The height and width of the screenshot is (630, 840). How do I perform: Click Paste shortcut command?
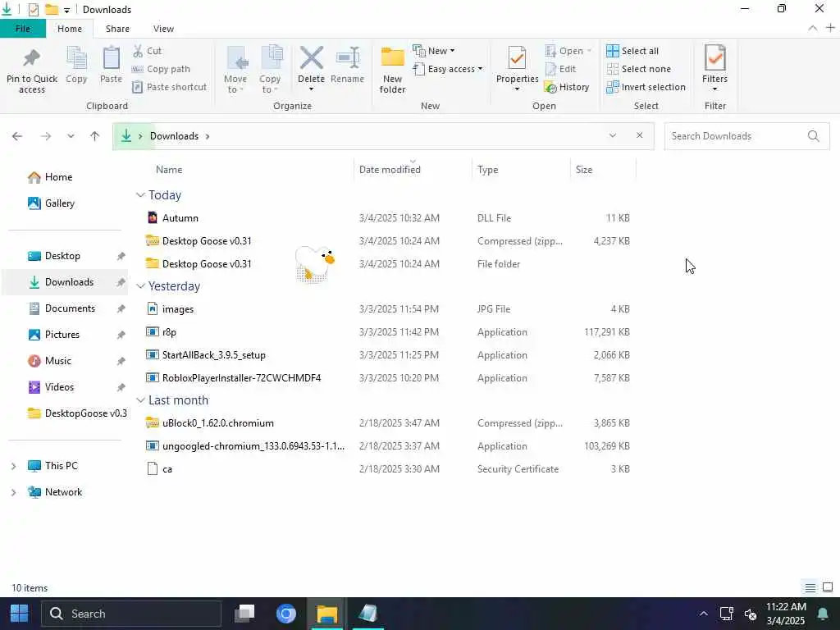coord(169,87)
